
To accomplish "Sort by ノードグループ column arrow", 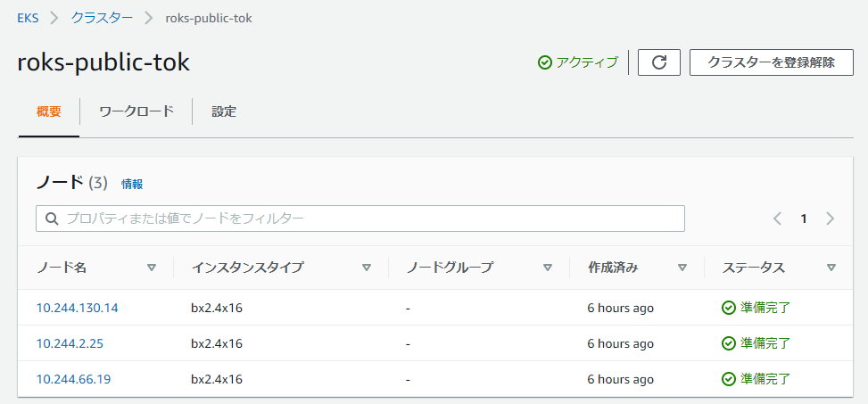I will pos(548,268).
